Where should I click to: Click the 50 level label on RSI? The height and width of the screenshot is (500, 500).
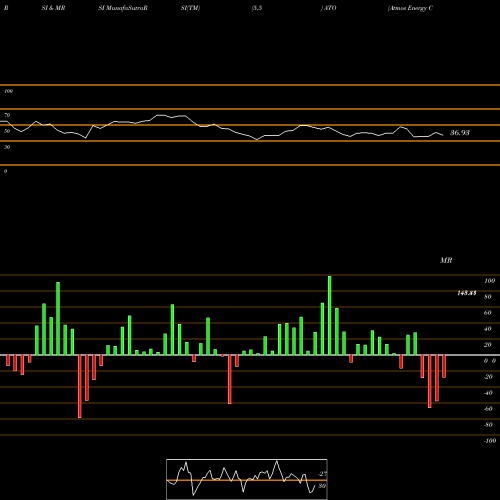[x=7, y=131]
